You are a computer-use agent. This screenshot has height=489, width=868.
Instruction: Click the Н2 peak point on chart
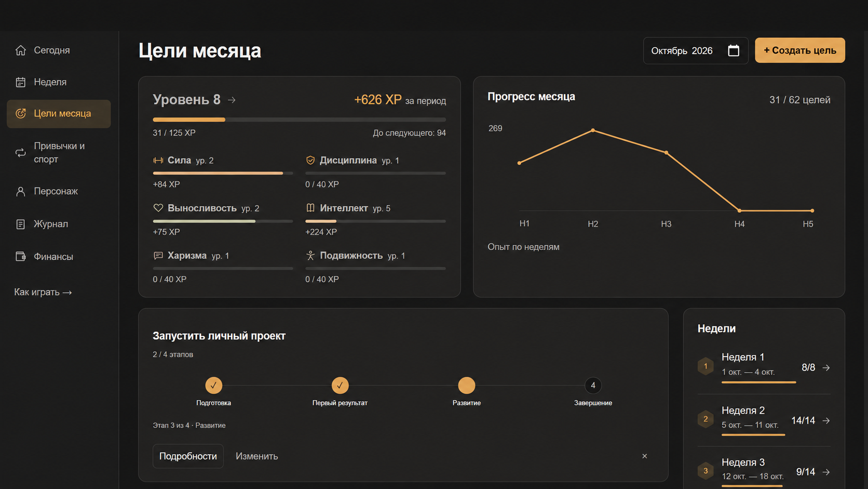point(593,130)
